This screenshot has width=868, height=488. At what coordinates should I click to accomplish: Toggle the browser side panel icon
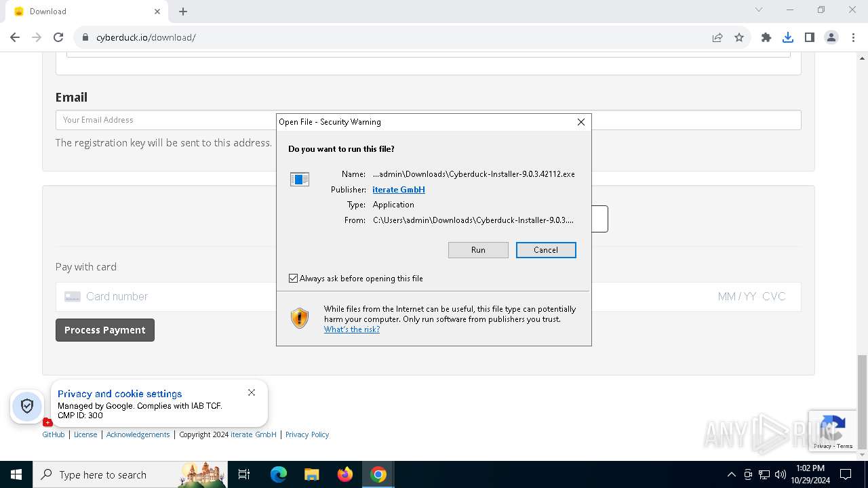point(810,37)
